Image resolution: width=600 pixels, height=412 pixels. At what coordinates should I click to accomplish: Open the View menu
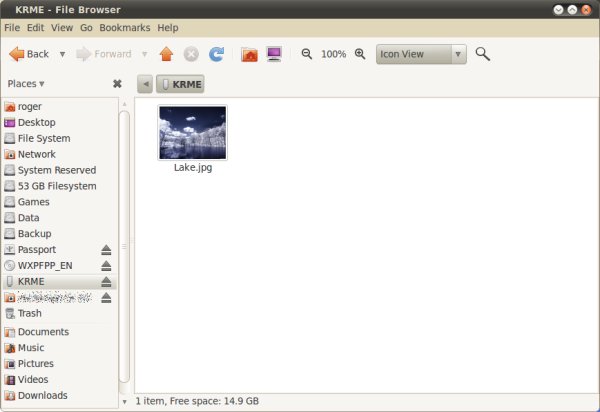(62, 28)
